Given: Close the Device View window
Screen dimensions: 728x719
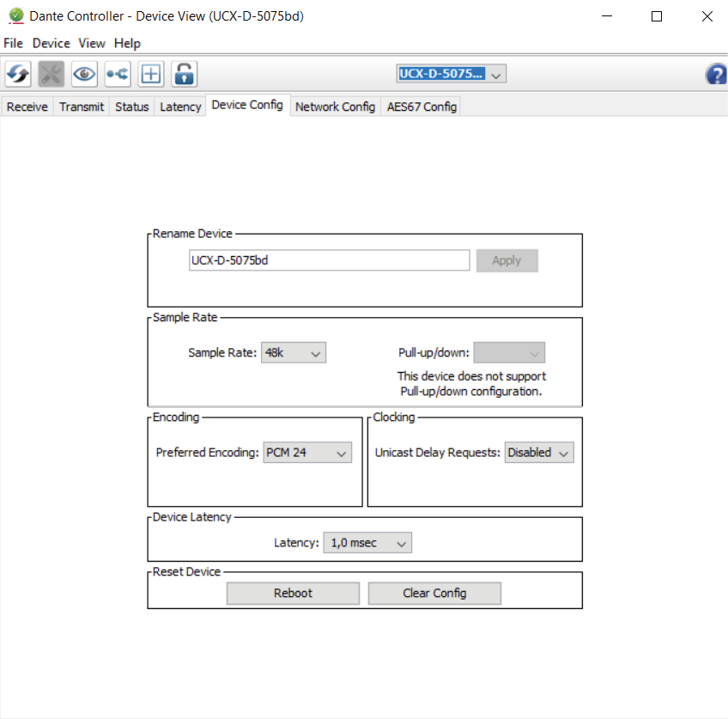Looking at the screenshot, I should 707,16.
